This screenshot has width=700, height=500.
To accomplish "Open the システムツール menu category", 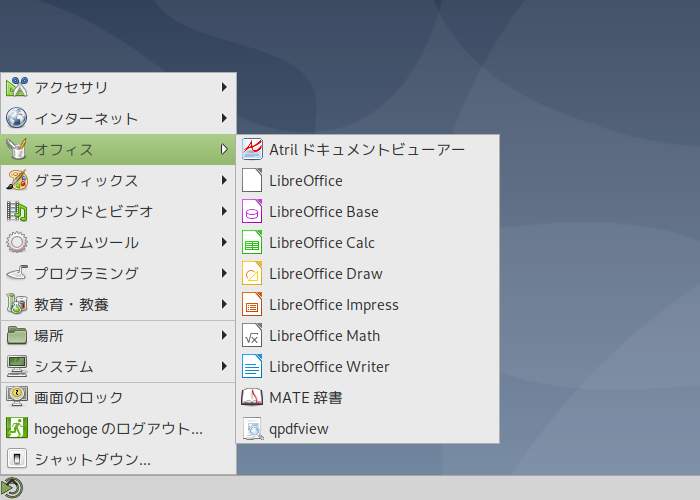I will (118, 242).
